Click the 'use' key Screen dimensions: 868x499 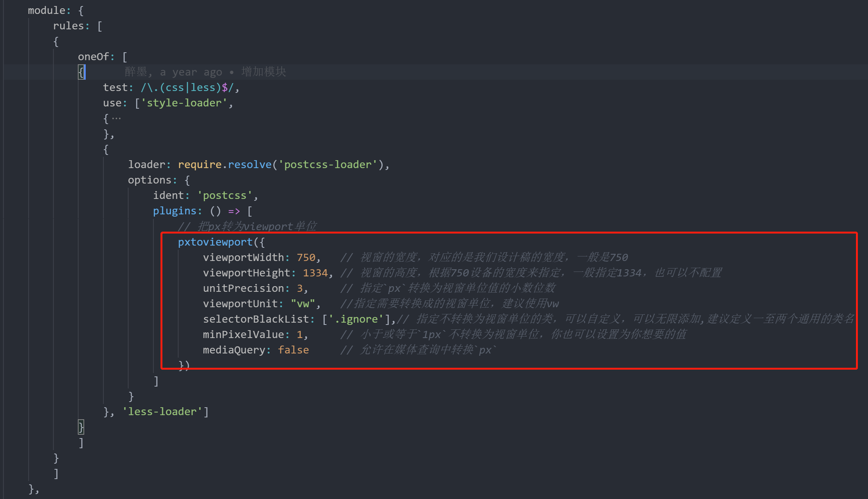point(112,103)
